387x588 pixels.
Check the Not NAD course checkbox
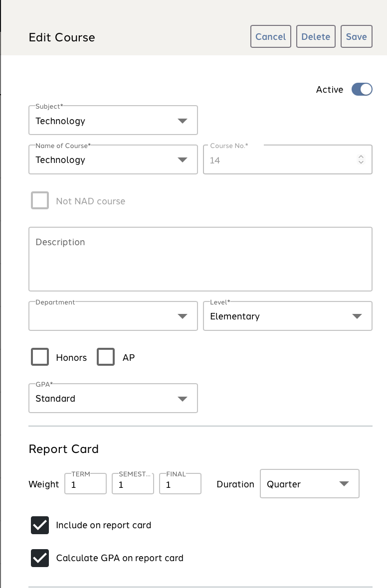pyautogui.click(x=40, y=201)
